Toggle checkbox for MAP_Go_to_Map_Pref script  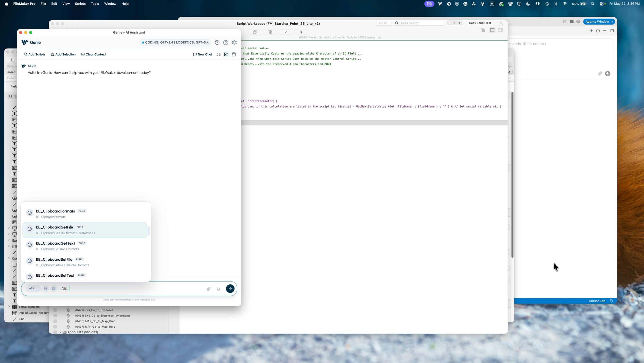click(x=55, y=321)
